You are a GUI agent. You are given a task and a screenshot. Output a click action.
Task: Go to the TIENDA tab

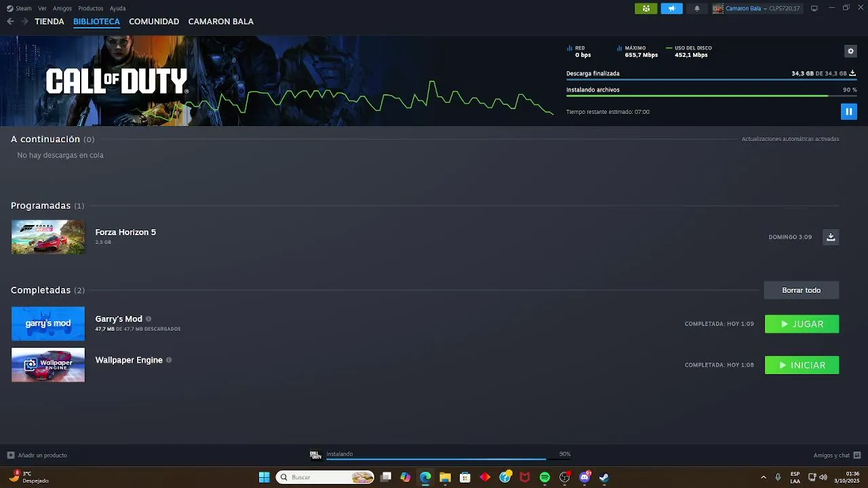[x=50, y=21]
